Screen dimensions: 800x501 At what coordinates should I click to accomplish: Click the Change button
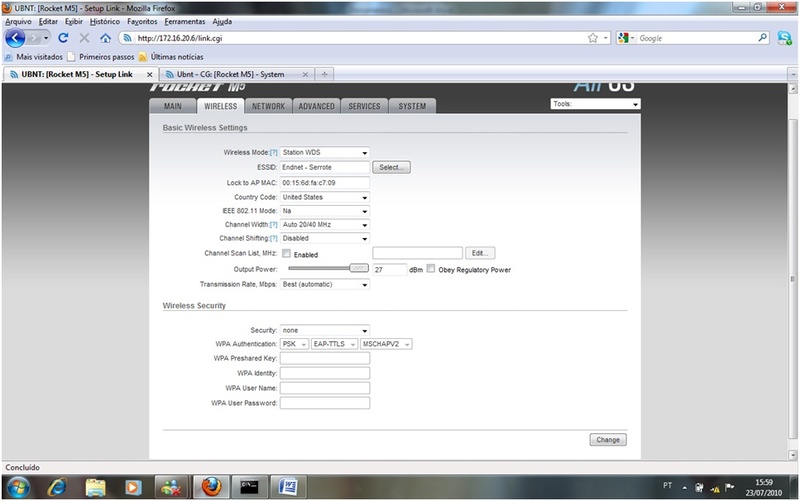(x=608, y=440)
